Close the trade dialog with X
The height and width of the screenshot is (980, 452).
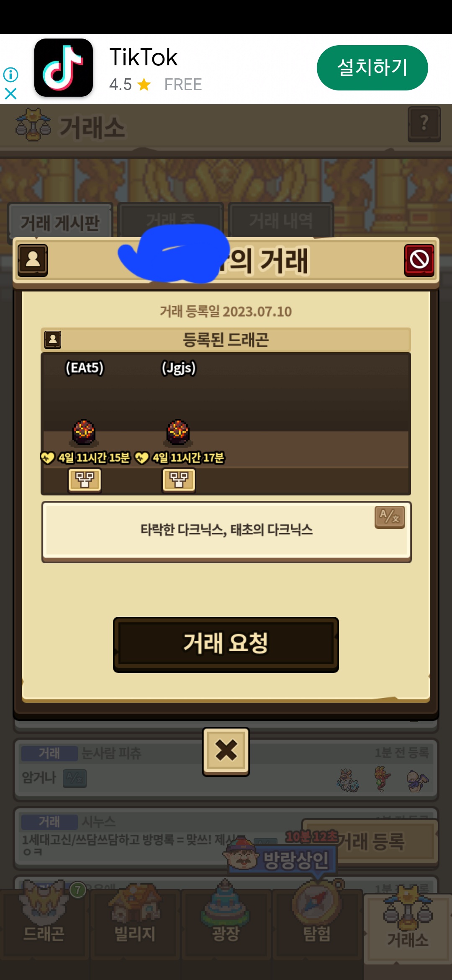pos(226,751)
